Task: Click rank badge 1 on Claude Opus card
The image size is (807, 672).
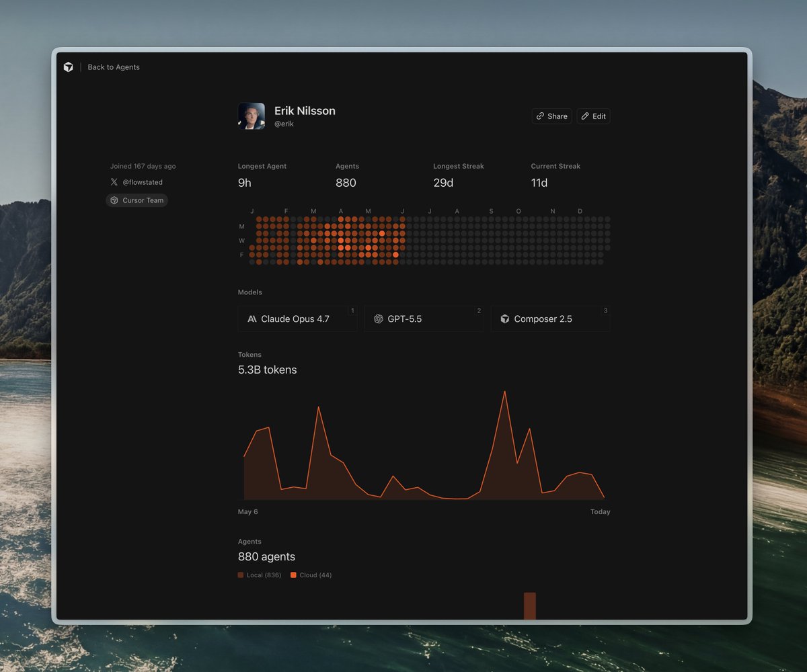Action: (352, 310)
